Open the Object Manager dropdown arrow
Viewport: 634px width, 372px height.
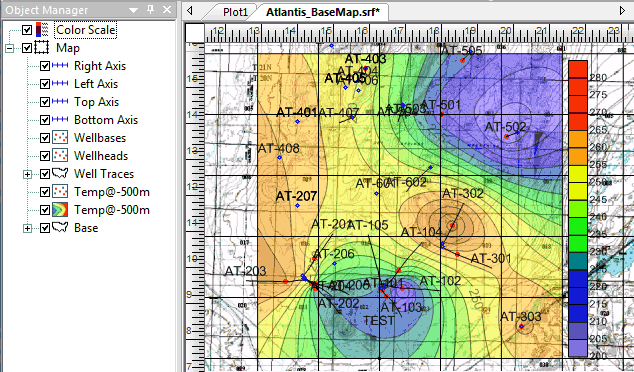[133, 10]
